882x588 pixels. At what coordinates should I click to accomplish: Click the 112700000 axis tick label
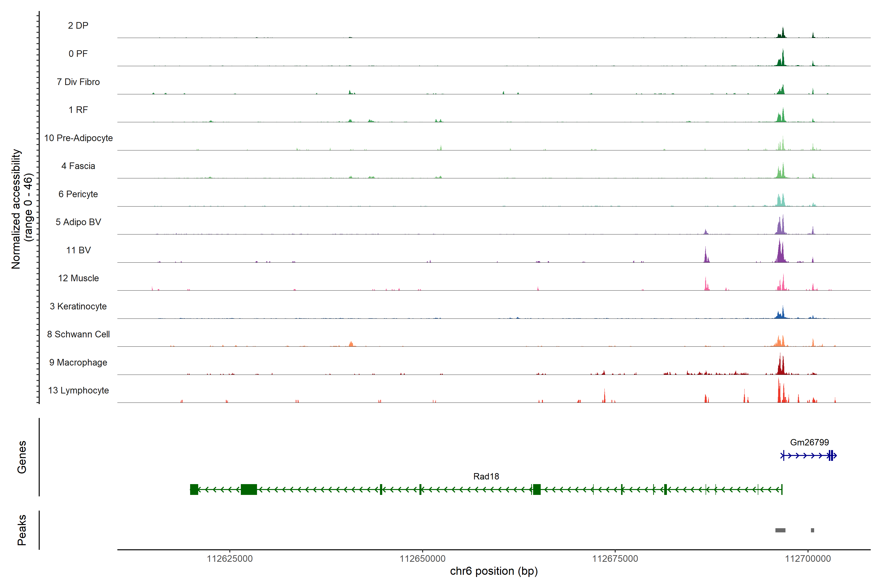point(808,558)
